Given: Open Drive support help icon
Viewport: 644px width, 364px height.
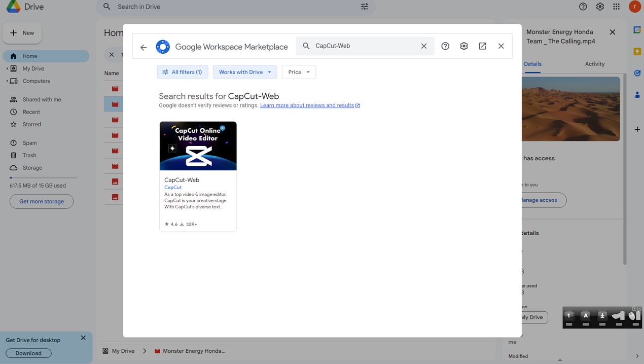Looking at the screenshot, I should click(x=583, y=7).
